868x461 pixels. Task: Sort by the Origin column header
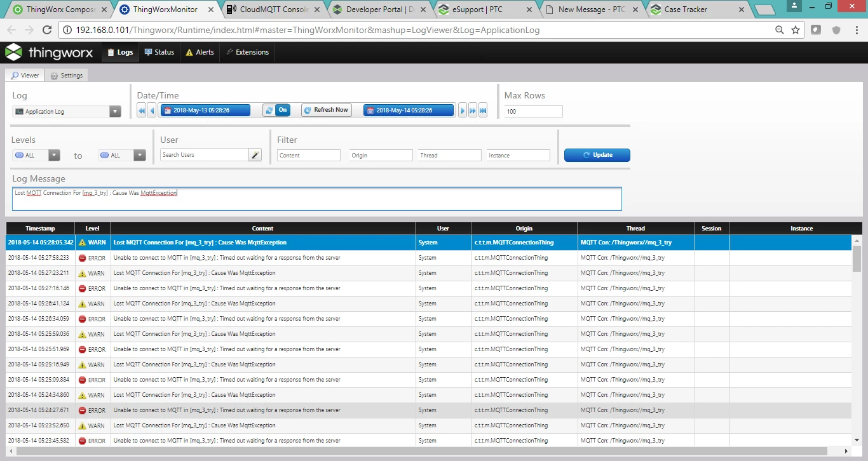524,229
